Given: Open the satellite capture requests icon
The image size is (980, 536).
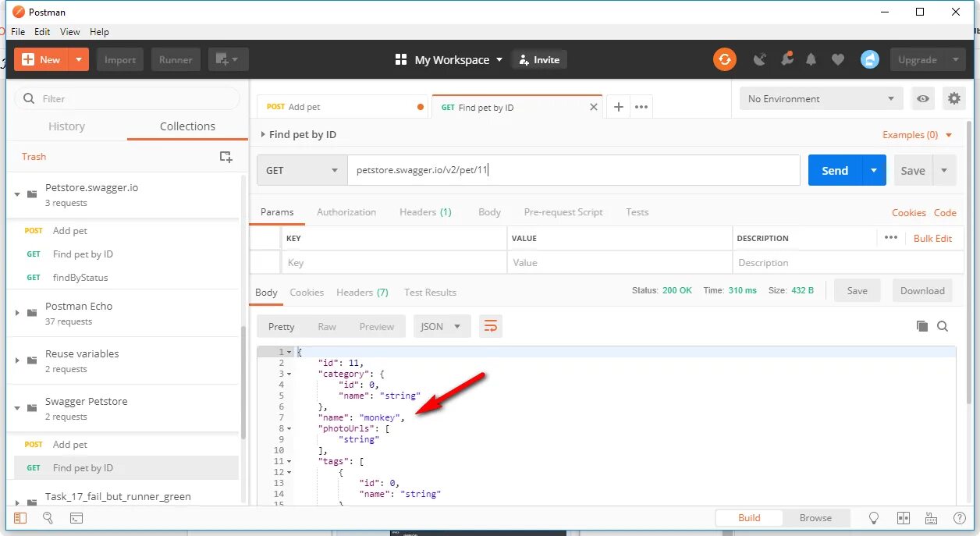Looking at the screenshot, I should pos(759,59).
